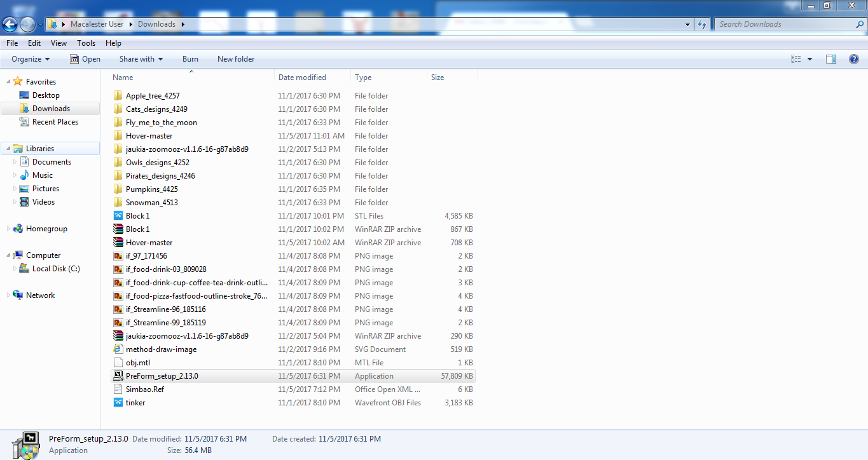Image resolution: width=868 pixels, height=460 pixels.
Task: Select Fly_me_to_the_moon folder name
Action: pyautogui.click(x=162, y=123)
